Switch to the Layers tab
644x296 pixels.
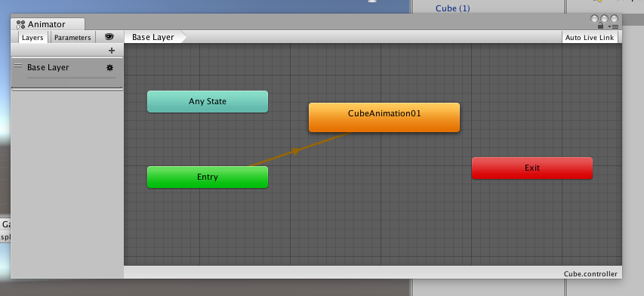tap(32, 37)
